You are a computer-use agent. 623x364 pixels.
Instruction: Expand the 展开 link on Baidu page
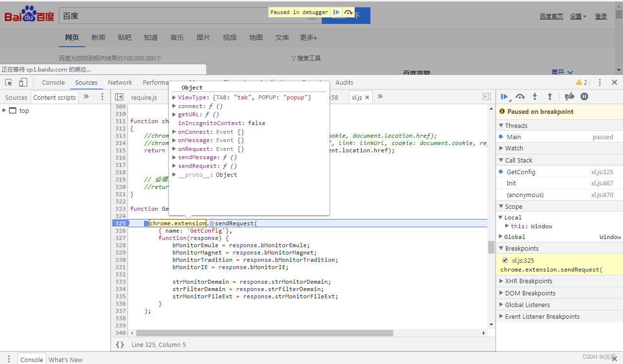[562, 72]
